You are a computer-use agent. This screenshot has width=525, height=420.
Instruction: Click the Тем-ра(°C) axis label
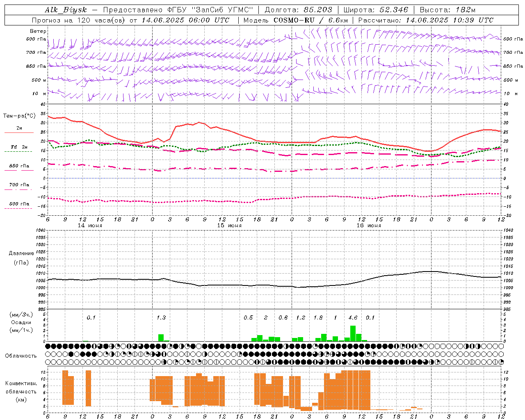point(19,116)
